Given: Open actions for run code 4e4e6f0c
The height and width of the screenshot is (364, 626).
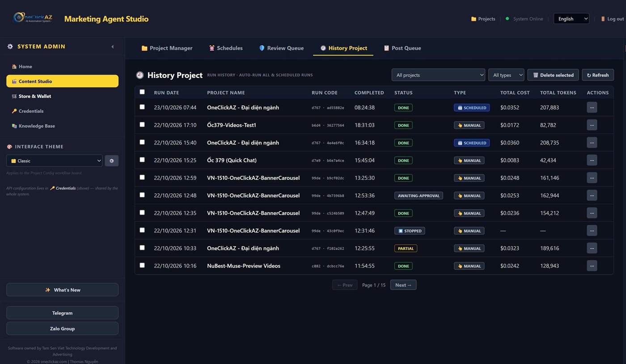Looking at the screenshot, I should (592, 143).
